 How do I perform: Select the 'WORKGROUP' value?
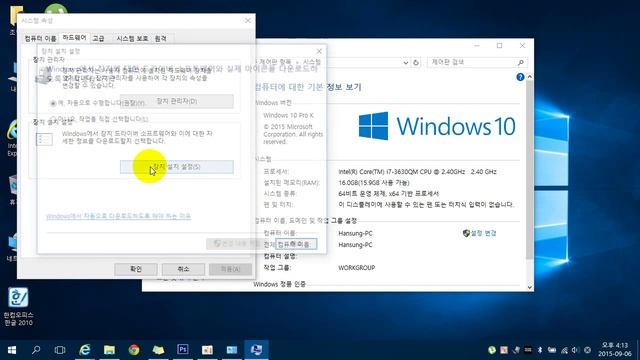[357, 268]
